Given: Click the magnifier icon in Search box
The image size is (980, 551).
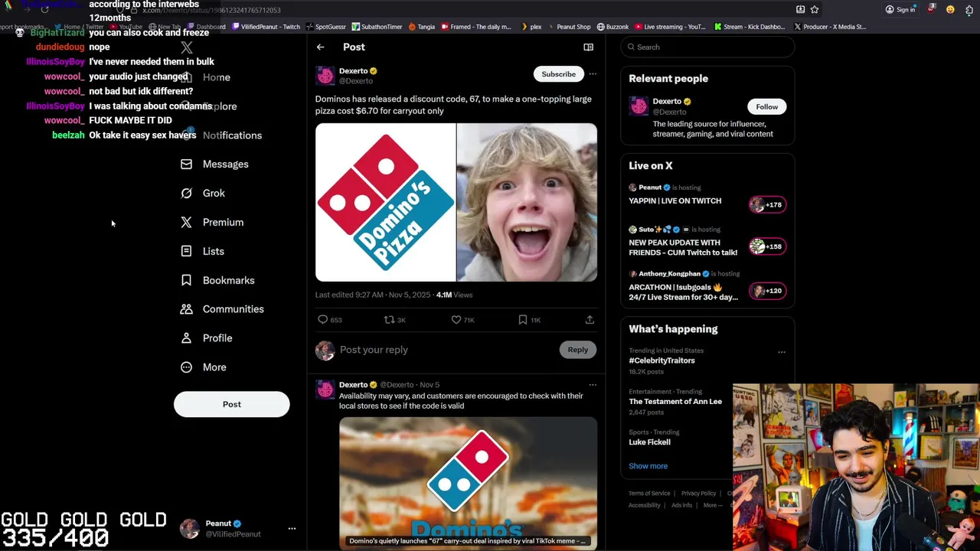Looking at the screenshot, I should pyautogui.click(x=632, y=47).
